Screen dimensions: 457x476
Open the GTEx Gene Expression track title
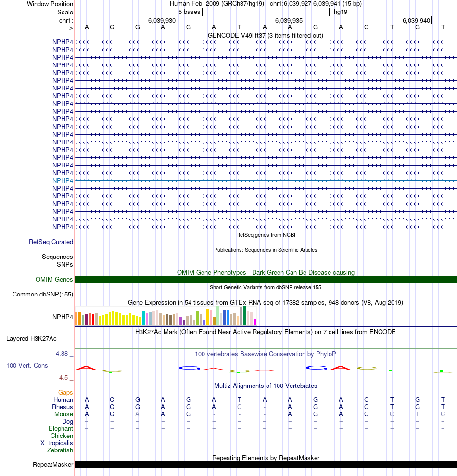pos(266,302)
